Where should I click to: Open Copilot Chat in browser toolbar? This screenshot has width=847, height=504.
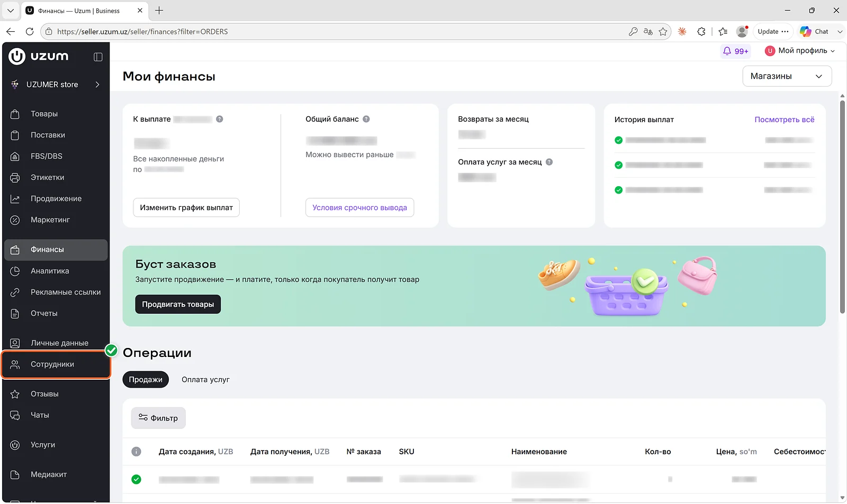coord(814,32)
